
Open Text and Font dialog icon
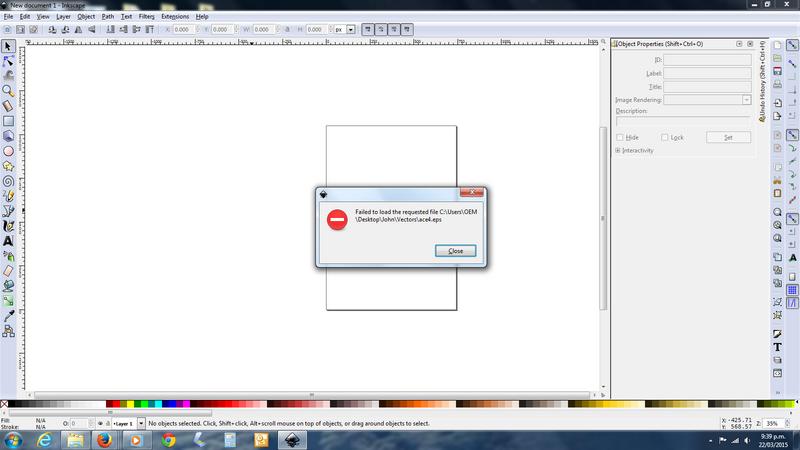click(x=777, y=347)
